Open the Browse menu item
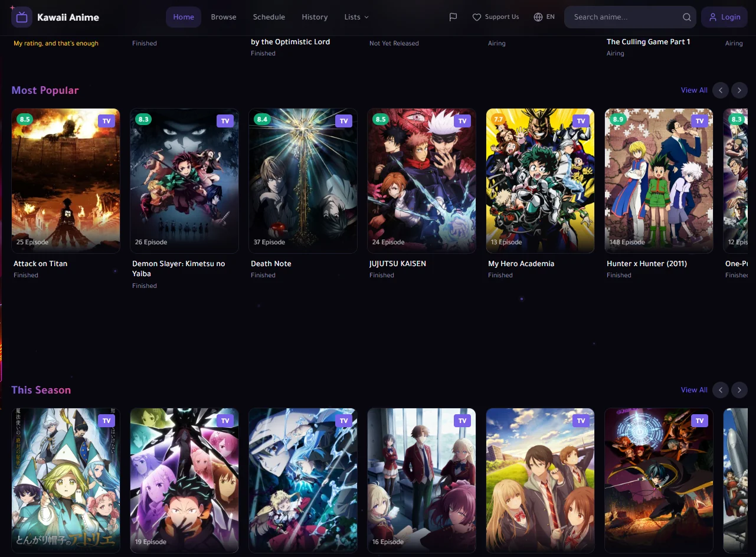The height and width of the screenshot is (557, 756). coord(223,17)
